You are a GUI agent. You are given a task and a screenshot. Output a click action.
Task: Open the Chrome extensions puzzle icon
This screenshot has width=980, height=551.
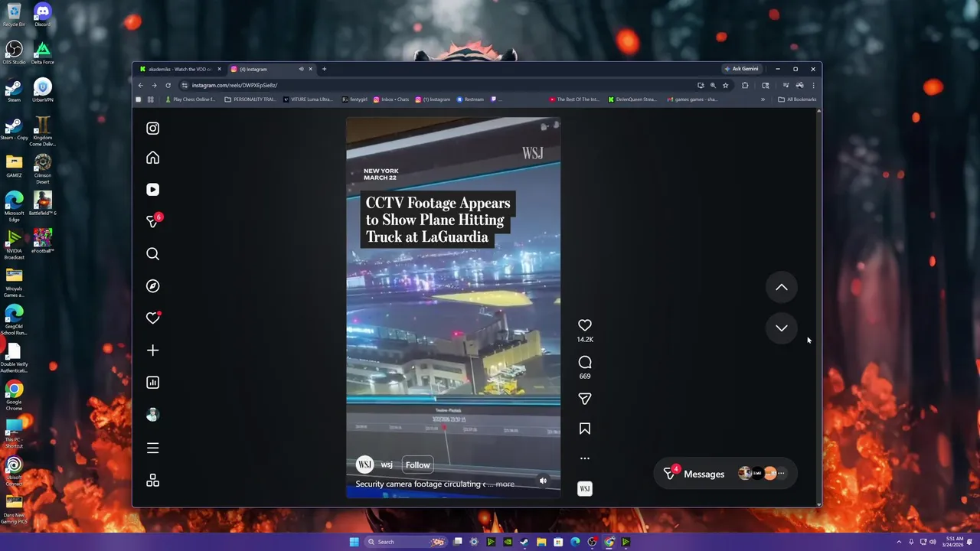tap(745, 85)
